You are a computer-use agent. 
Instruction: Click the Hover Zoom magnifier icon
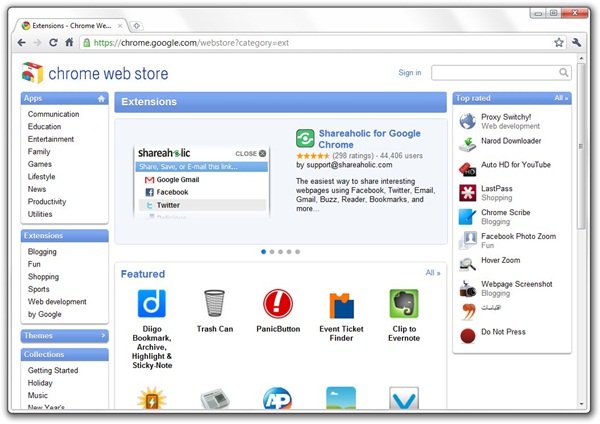coord(467,264)
